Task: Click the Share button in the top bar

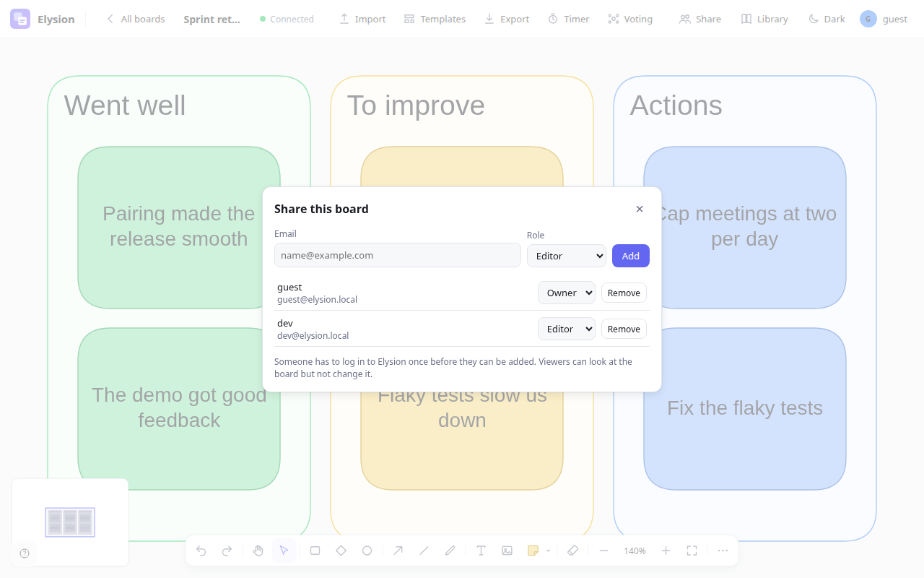Action: pos(700,19)
